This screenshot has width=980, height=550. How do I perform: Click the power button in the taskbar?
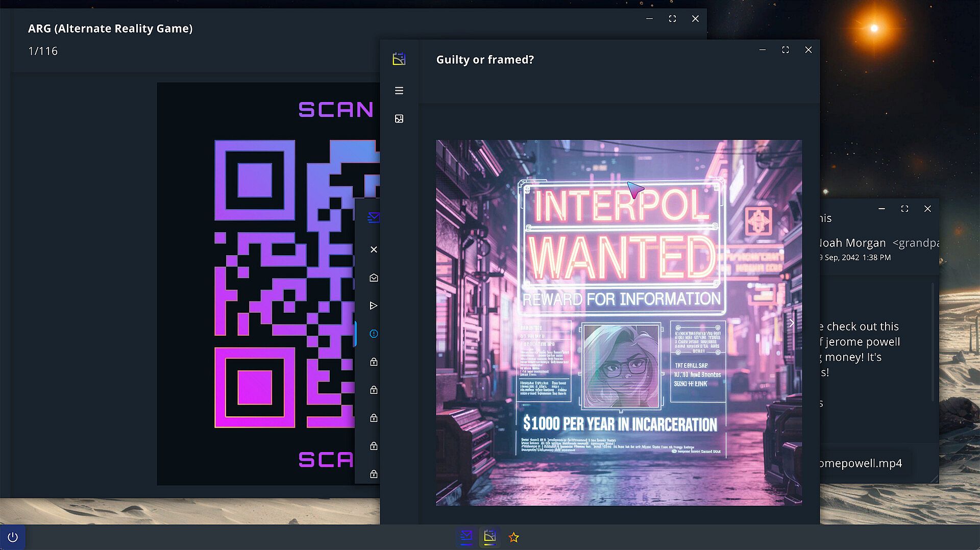(13, 537)
